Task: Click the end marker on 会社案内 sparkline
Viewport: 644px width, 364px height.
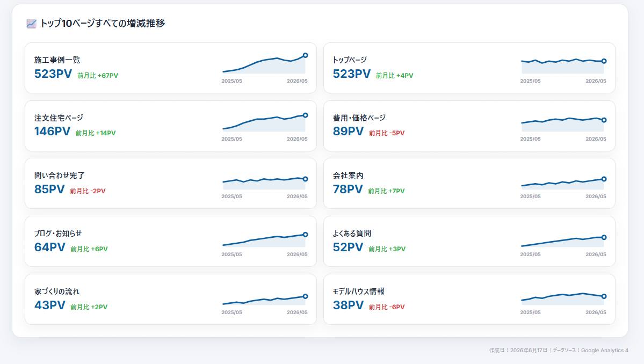Action: (604, 179)
